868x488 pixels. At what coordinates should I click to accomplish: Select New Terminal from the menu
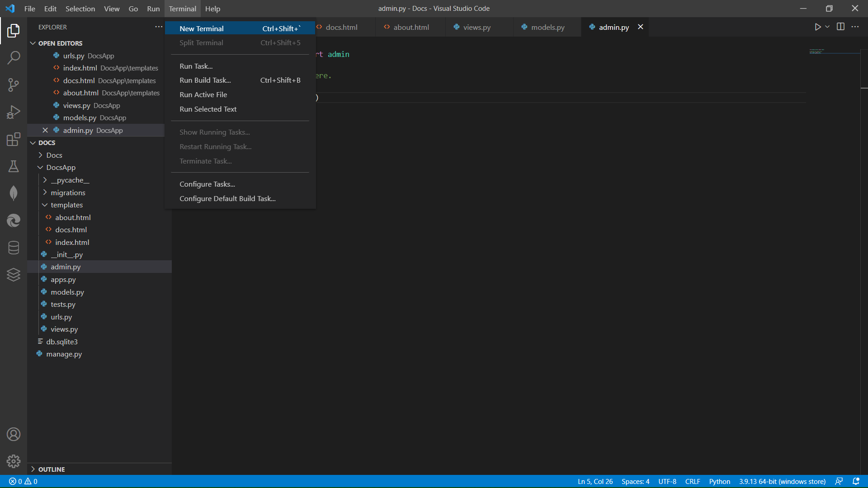202,28
